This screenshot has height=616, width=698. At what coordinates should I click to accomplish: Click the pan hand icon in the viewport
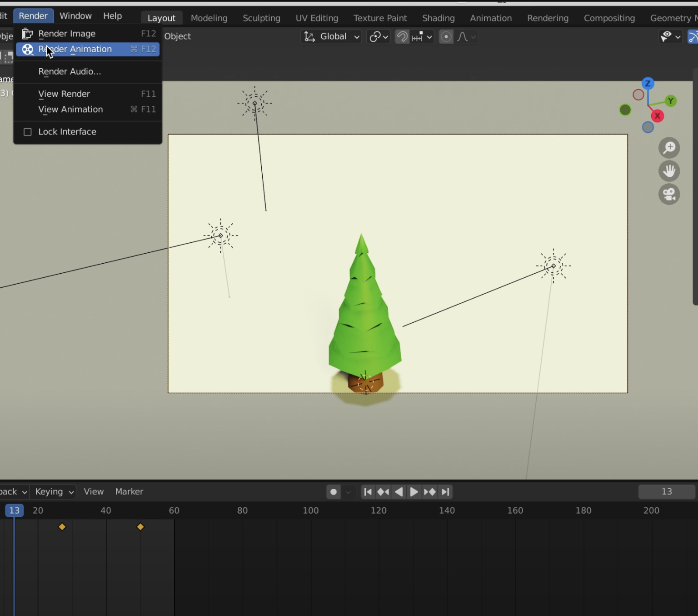[x=669, y=171]
